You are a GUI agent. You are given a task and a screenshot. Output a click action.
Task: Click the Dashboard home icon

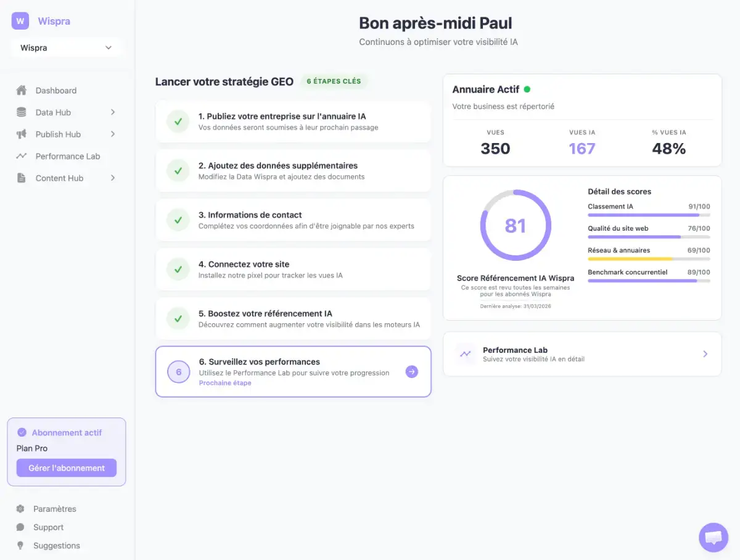22,91
